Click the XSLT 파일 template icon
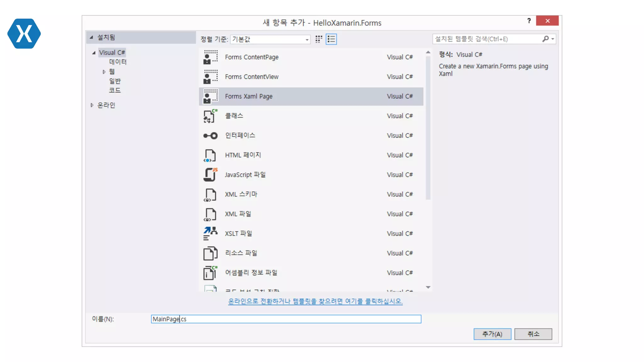This screenshot has height=362, width=644. pos(210,233)
